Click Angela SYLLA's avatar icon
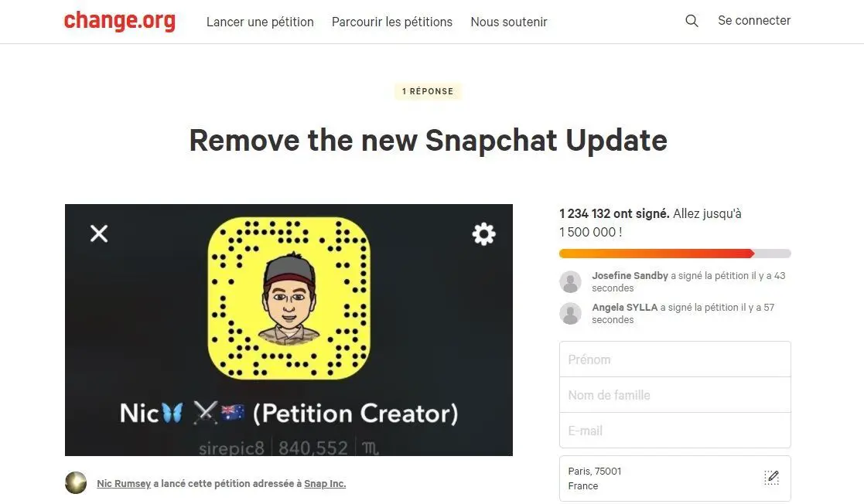Screen dimensions: 864x504 point(570,313)
